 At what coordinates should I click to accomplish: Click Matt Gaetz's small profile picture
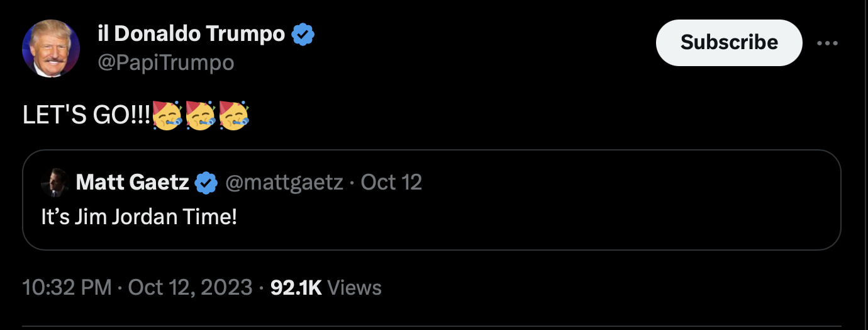[55, 183]
